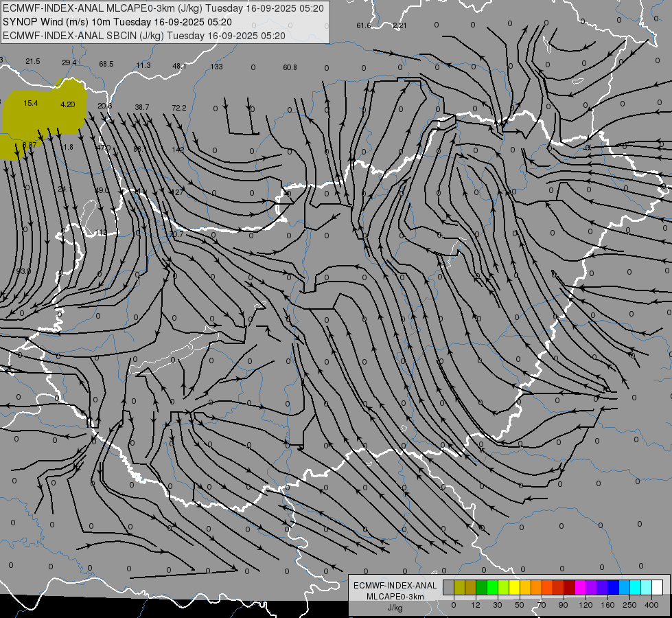This screenshot has width=672, height=618.
Task: Click the map value '142'
Action: 178,150
